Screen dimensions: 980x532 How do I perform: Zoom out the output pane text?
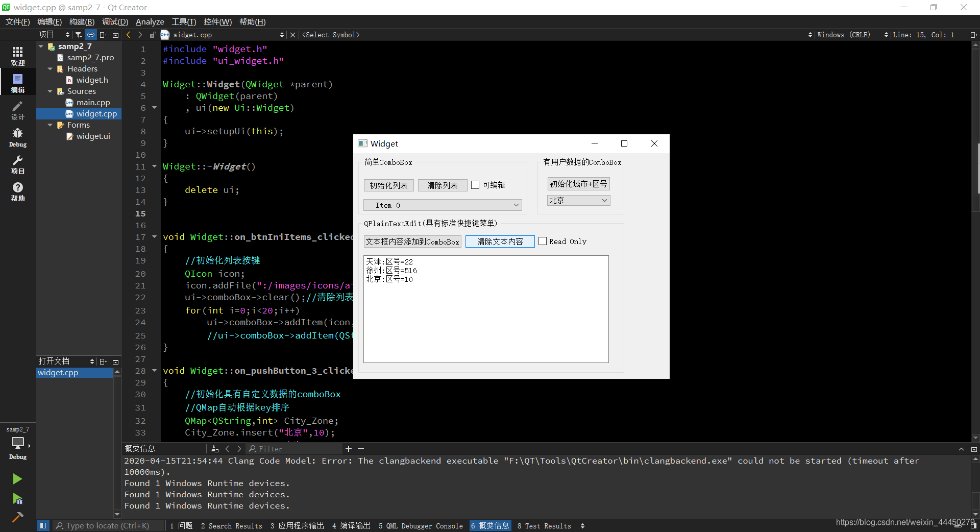tap(361, 449)
